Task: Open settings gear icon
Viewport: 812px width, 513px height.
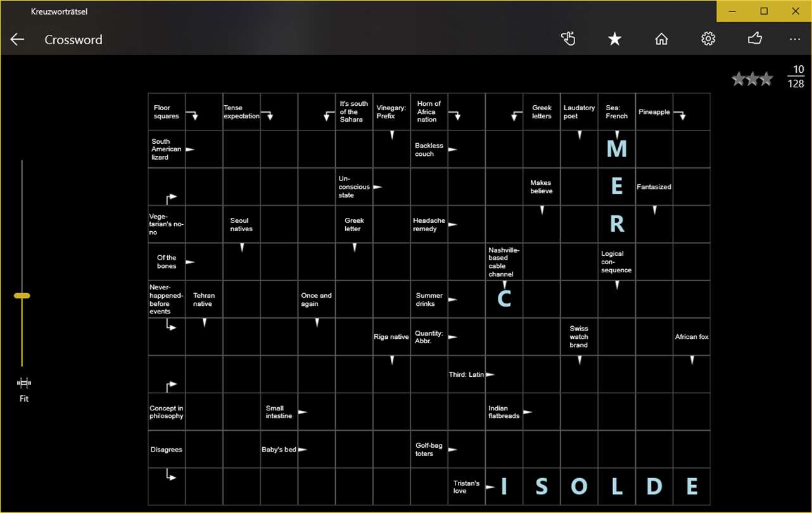Action: click(708, 39)
